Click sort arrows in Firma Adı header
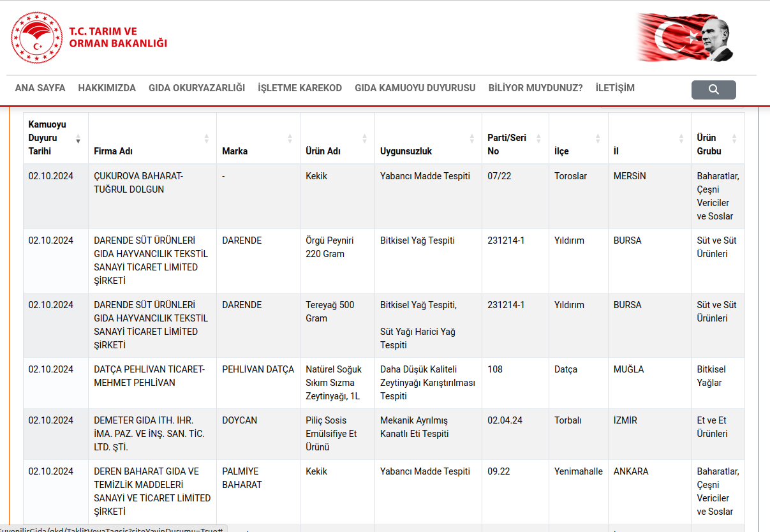The width and height of the screenshot is (770, 532). (x=207, y=138)
